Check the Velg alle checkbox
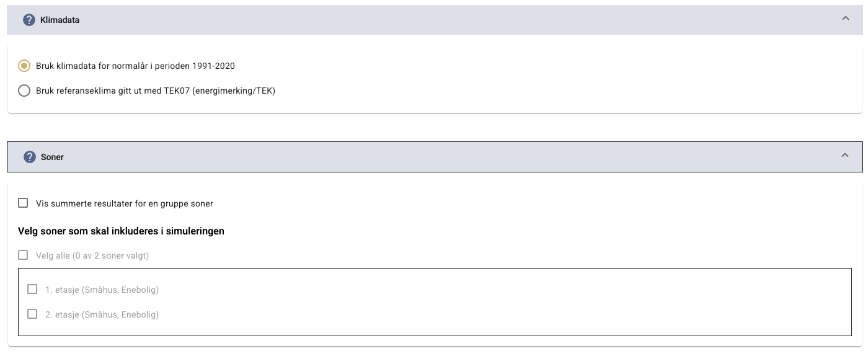The image size is (868, 356). 24,255
